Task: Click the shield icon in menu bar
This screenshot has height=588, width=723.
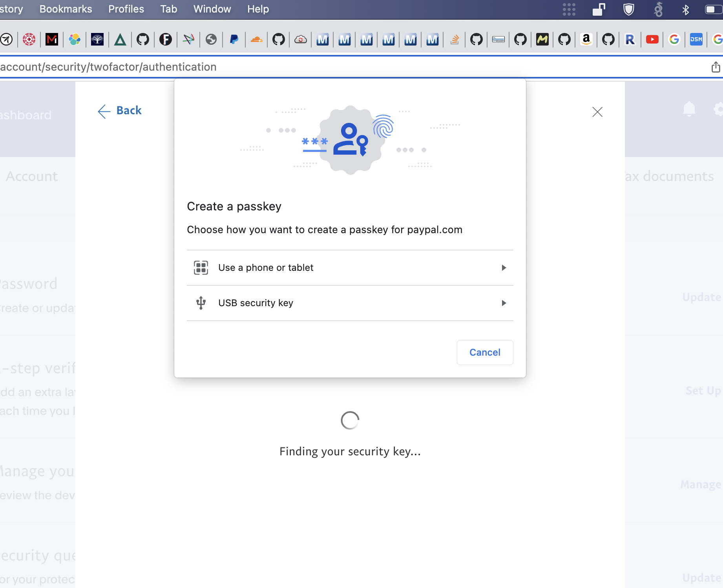Action: [x=629, y=9]
